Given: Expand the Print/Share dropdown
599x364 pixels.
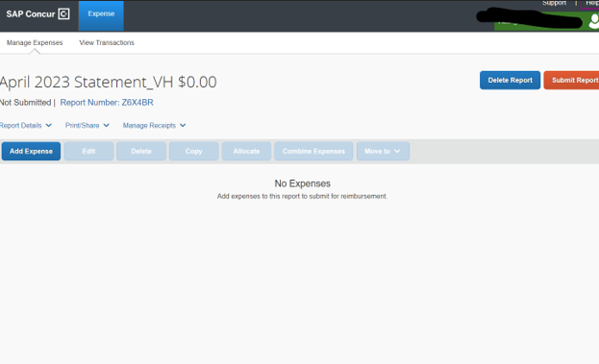Looking at the screenshot, I should 87,126.
